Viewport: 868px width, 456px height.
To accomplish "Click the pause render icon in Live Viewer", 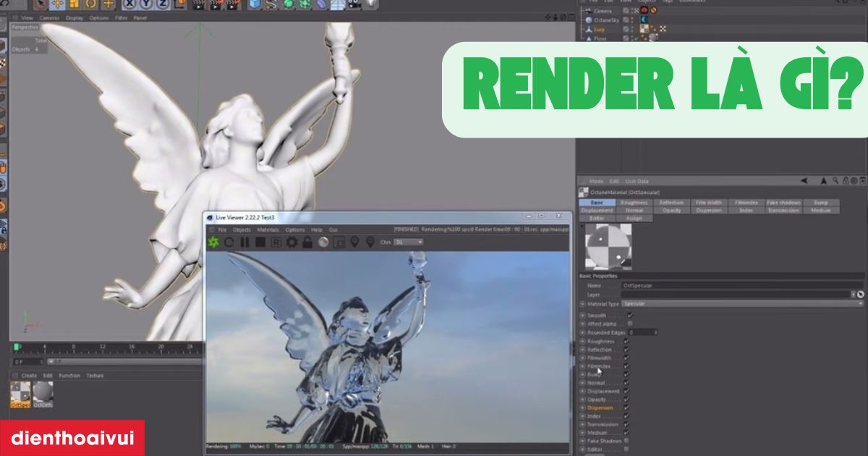I will 246,241.
